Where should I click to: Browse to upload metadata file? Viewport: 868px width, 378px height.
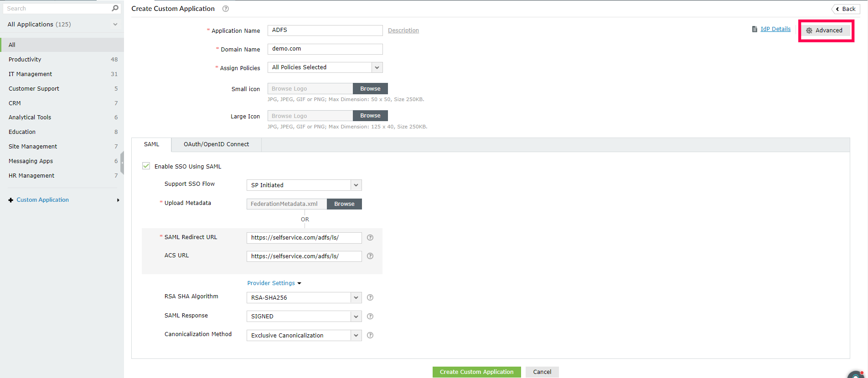pos(344,204)
